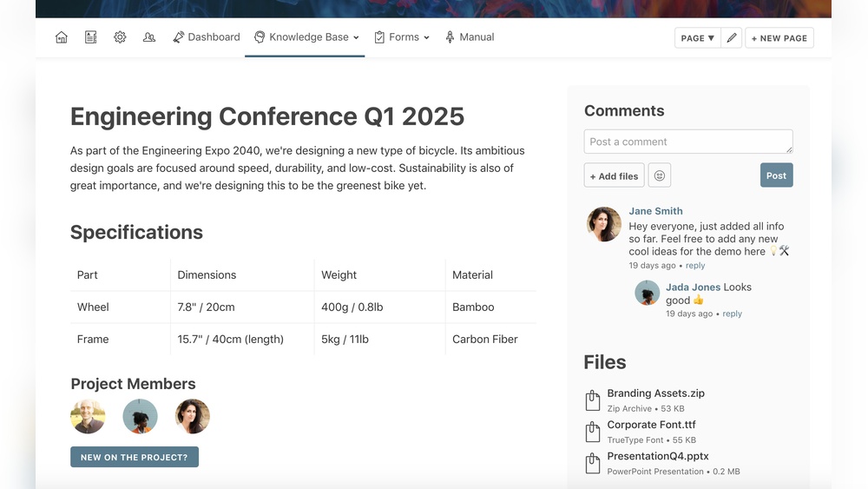This screenshot has width=868, height=489.
Task: Click the Add files button
Action: point(614,175)
